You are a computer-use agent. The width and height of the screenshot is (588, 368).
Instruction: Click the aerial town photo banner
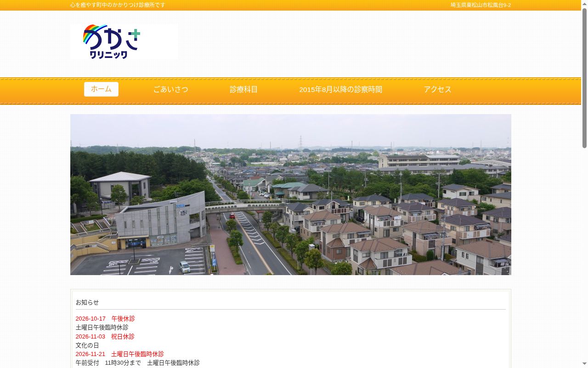pyautogui.click(x=291, y=195)
